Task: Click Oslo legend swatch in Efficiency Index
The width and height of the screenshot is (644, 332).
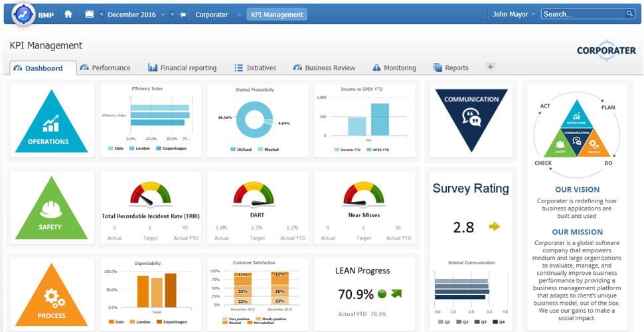Action: [x=111, y=148]
